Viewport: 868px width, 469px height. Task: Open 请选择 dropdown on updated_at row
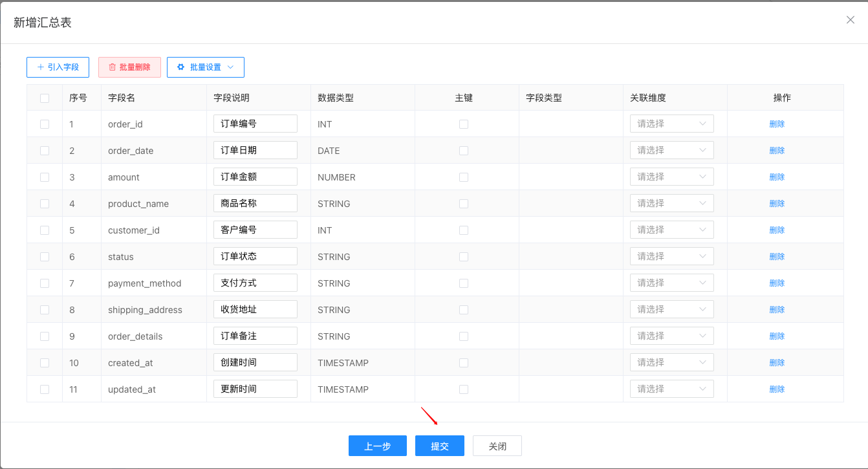(671, 388)
